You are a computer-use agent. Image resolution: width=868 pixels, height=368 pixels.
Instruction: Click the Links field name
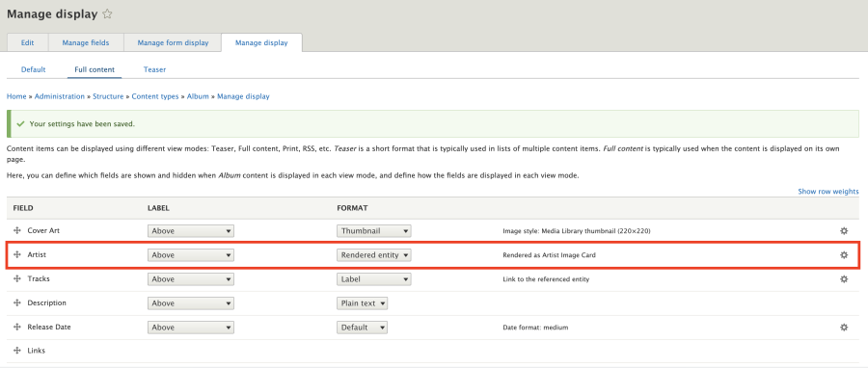[37, 351]
